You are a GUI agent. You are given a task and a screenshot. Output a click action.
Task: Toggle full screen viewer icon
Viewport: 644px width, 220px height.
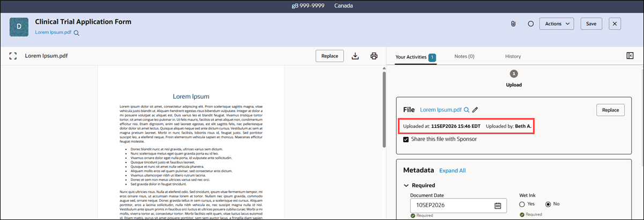13,56
